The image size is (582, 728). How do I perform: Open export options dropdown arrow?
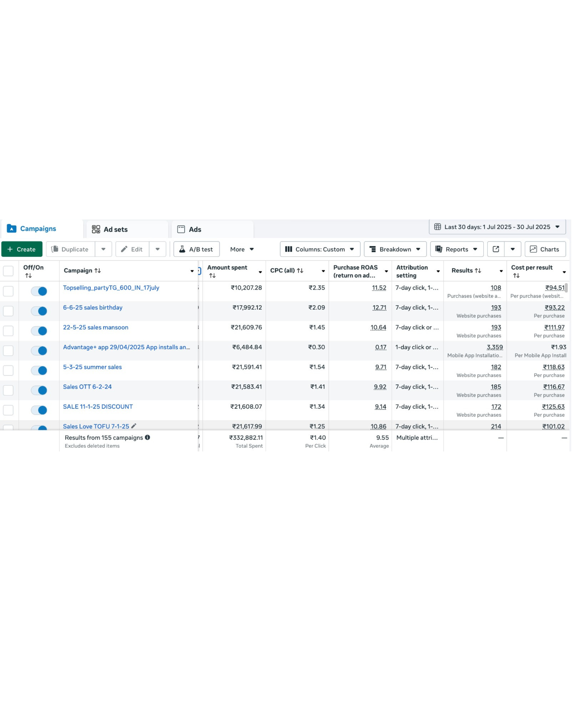click(x=512, y=249)
